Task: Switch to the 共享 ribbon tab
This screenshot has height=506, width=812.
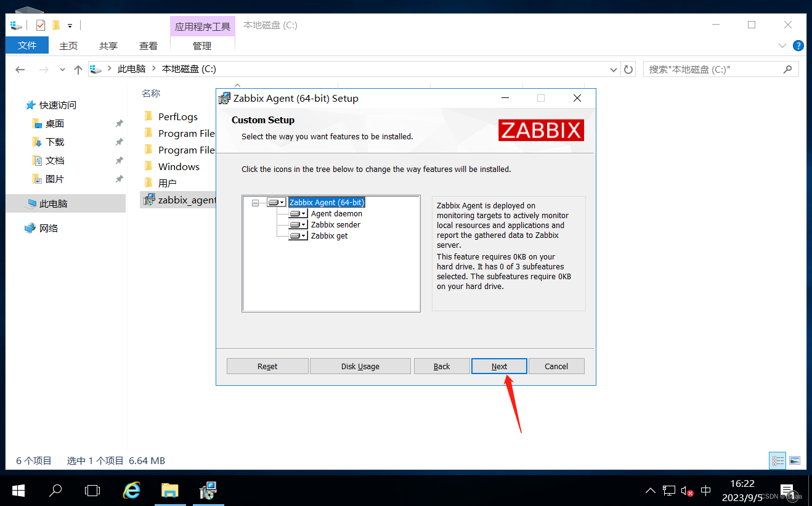Action: (x=108, y=46)
